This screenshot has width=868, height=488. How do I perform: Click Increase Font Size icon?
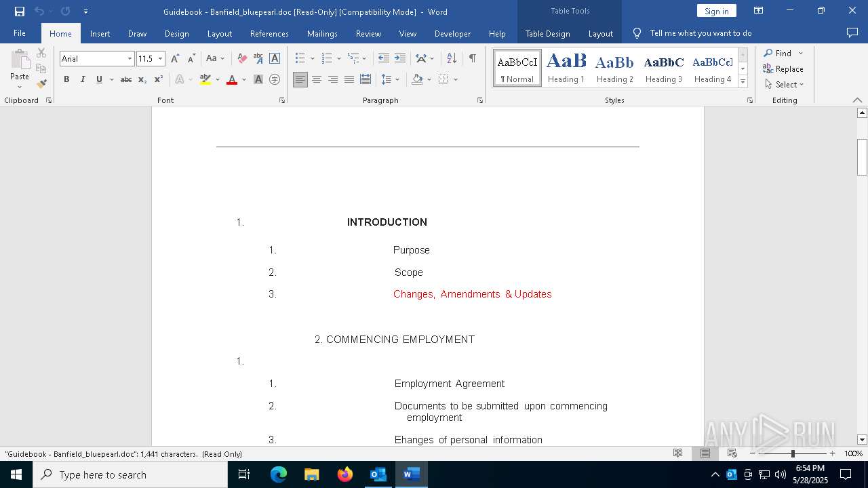click(x=175, y=59)
